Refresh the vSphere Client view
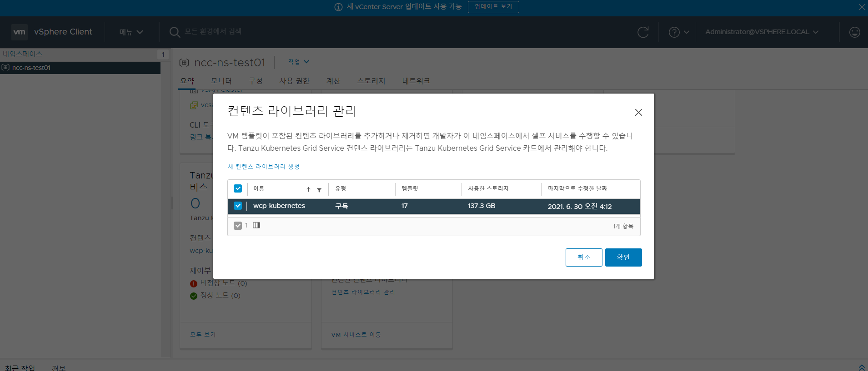 [x=643, y=32]
